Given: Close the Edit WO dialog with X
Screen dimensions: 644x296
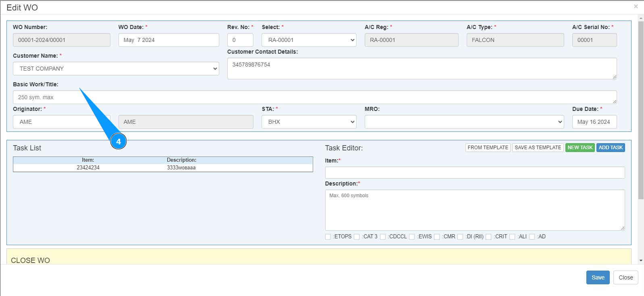Looking at the screenshot, I should (636, 6).
